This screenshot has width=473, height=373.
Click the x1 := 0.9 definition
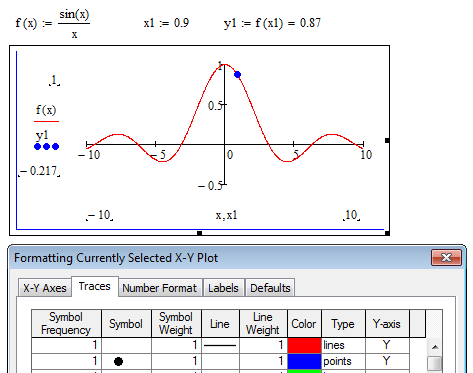[166, 23]
